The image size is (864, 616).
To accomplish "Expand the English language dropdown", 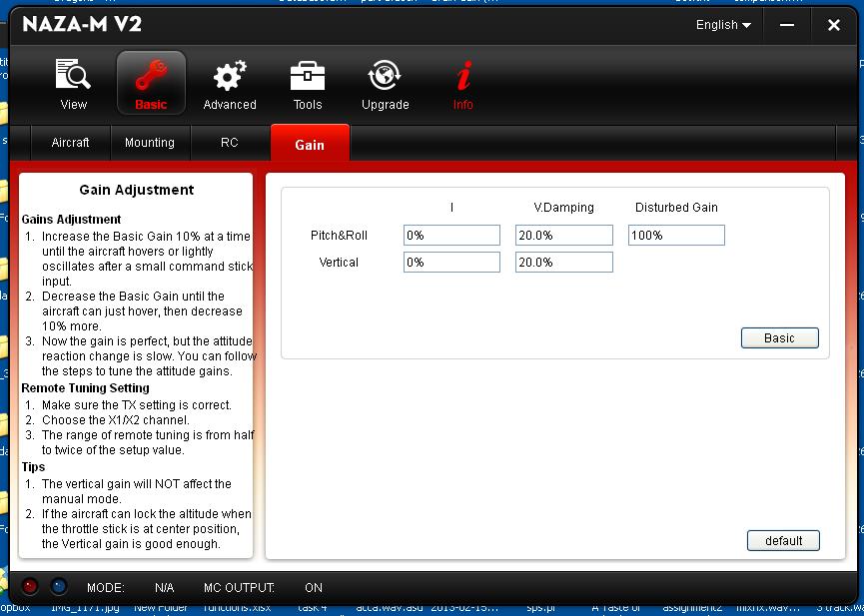I will tap(723, 25).
